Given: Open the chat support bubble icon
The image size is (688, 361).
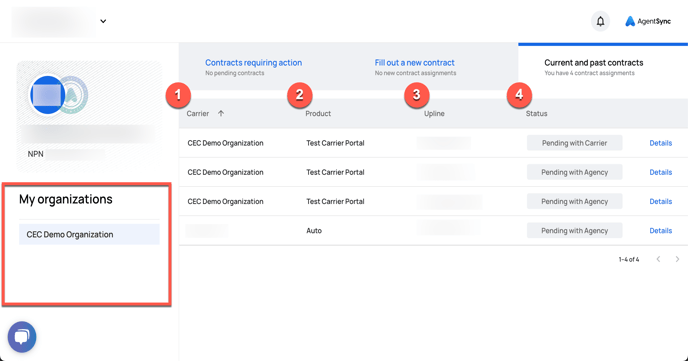Looking at the screenshot, I should [x=22, y=337].
